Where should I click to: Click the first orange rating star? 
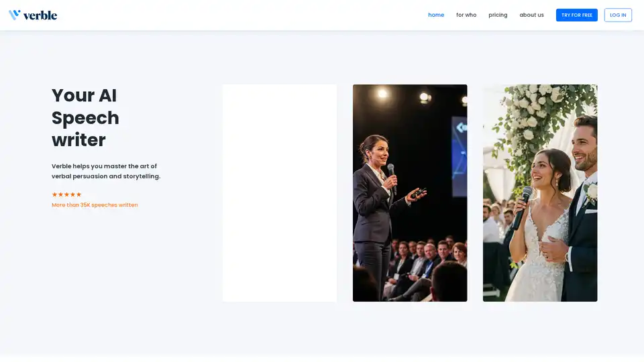[x=54, y=194]
